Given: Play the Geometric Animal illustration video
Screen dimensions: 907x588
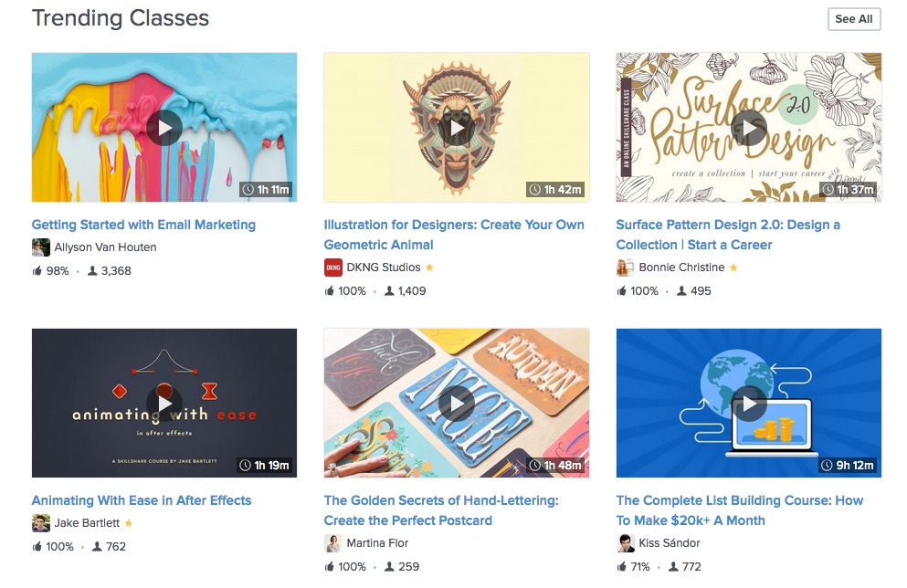Looking at the screenshot, I should click(x=457, y=128).
